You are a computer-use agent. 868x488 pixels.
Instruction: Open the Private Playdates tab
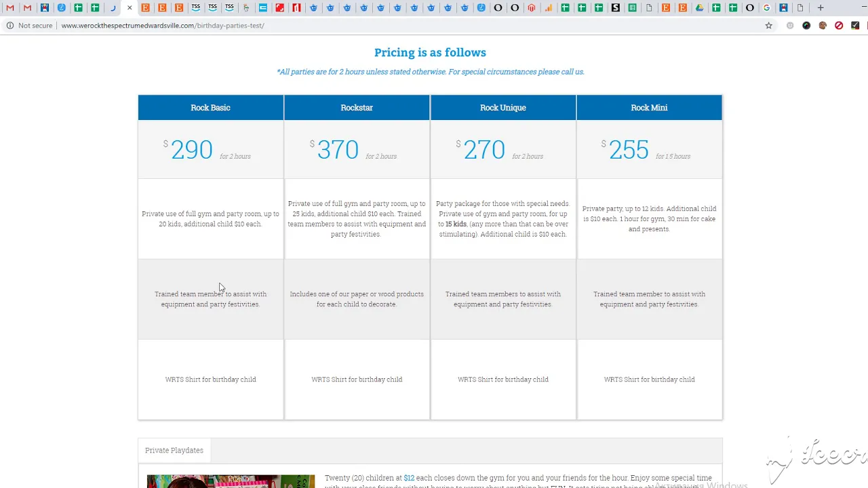point(174,450)
